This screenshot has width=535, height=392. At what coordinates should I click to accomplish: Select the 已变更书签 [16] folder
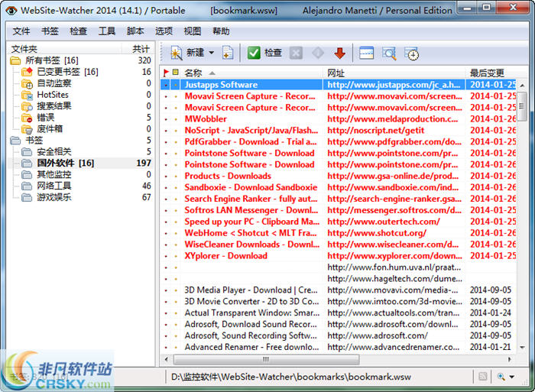pos(67,72)
